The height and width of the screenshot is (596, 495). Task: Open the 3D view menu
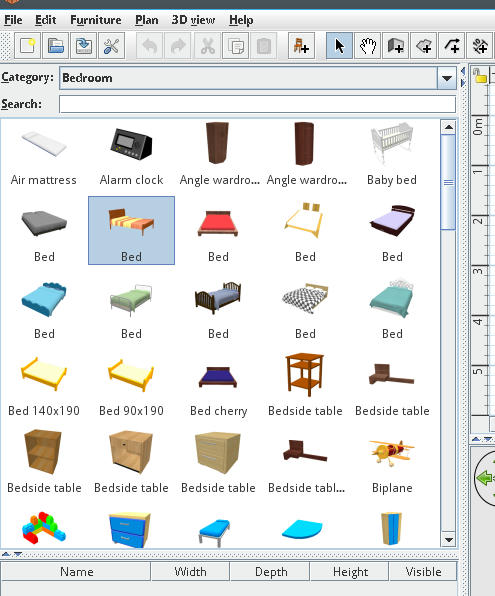click(x=193, y=20)
